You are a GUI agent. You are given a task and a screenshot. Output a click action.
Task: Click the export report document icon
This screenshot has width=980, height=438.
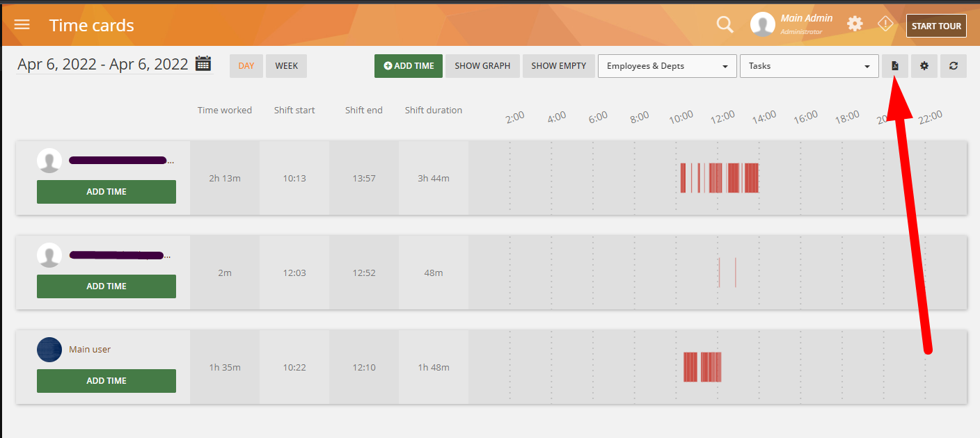895,66
